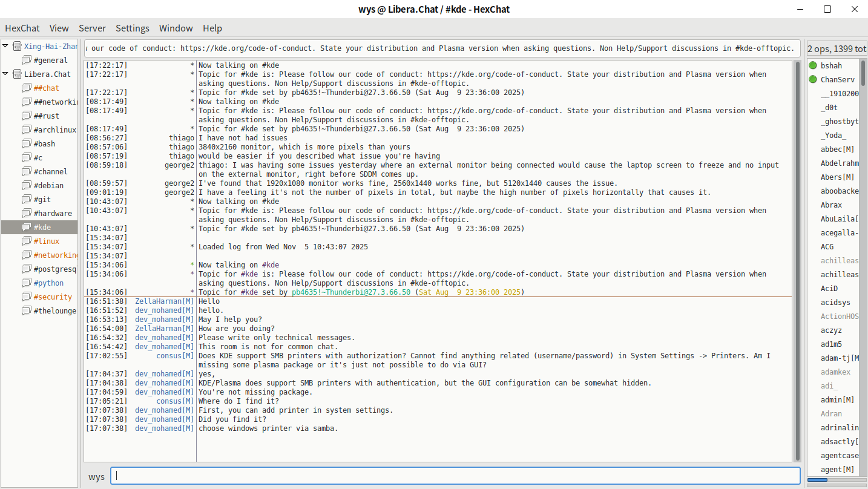Click the consus[M] nick asking about SMB printers

pyautogui.click(x=176, y=356)
